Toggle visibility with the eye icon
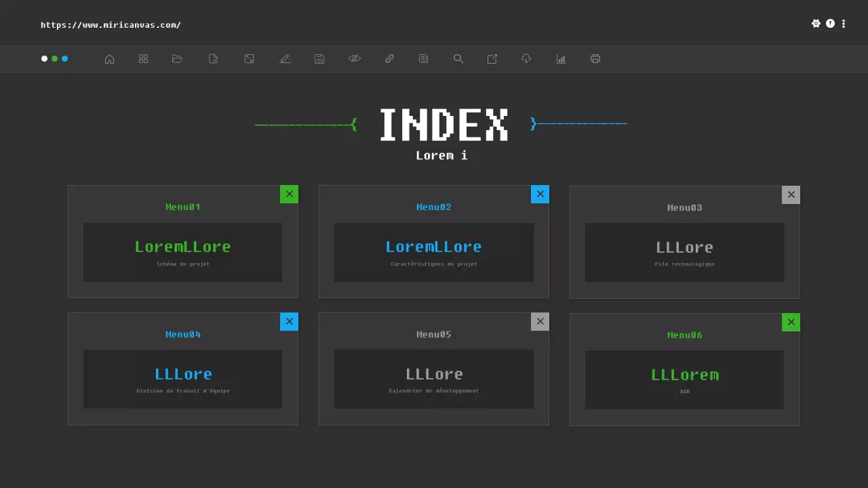Image resolution: width=868 pixels, height=488 pixels. pos(355,58)
